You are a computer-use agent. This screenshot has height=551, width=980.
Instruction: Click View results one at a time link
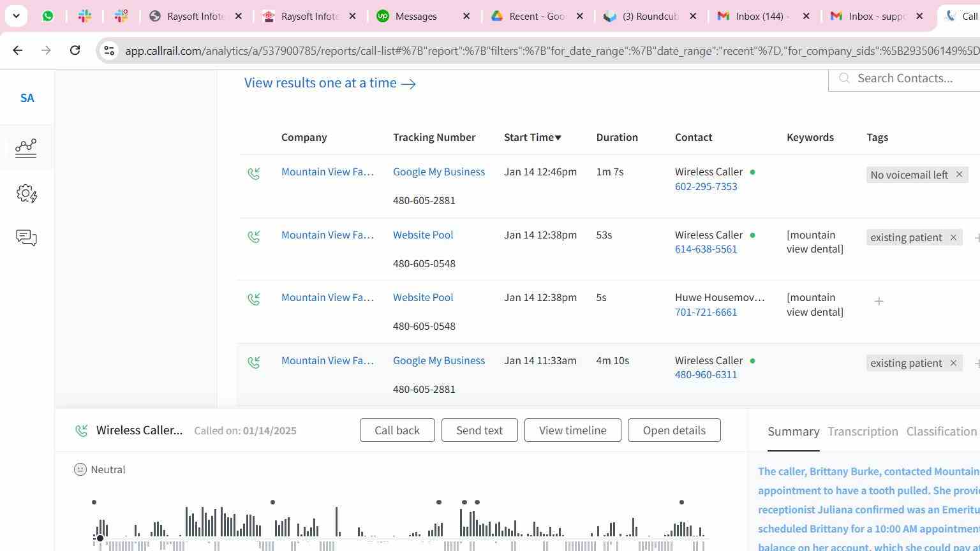(x=330, y=83)
